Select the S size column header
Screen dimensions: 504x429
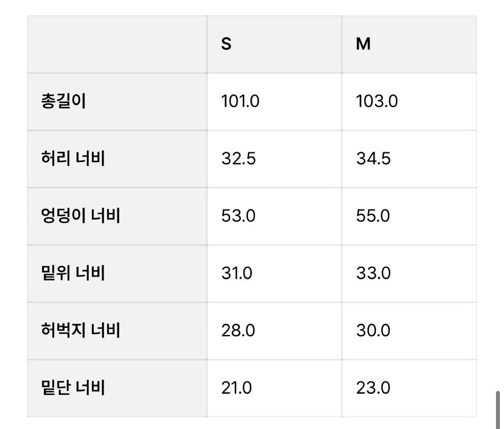click(x=226, y=44)
